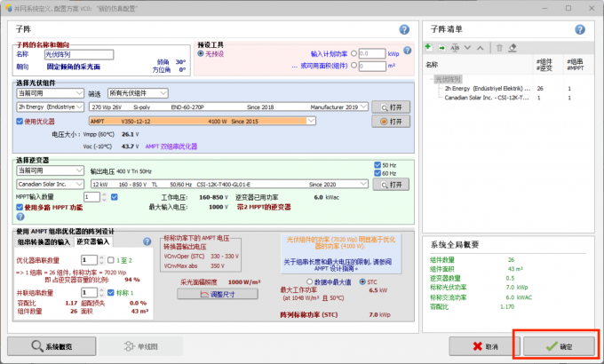Select the 输入计划功率 radio option
The width and height of the screenshot is (604, 364).
[354, 53]
